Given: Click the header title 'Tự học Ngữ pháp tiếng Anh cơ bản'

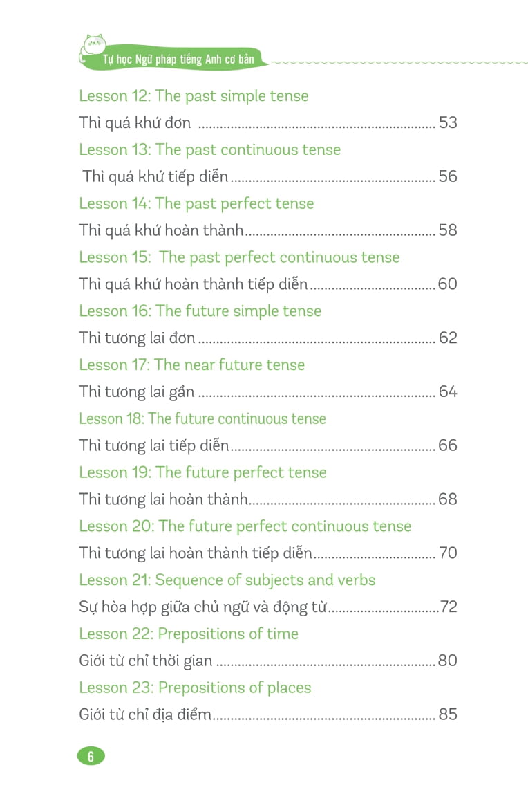Looking at the screenshot, I should [178, 59].
